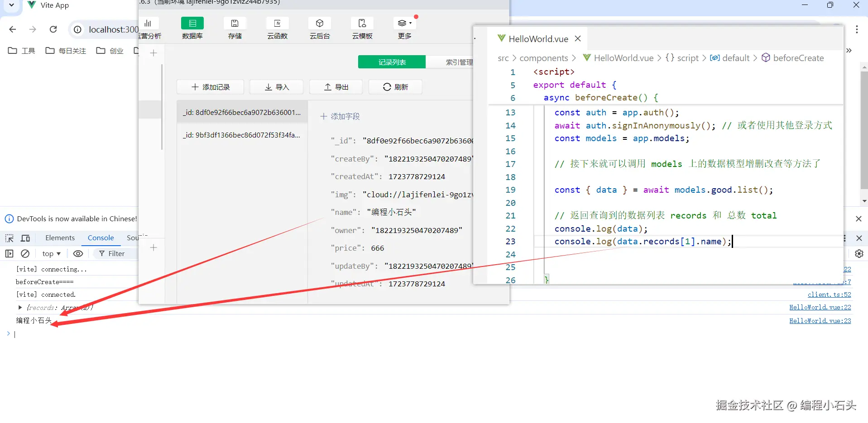
Task: Open the 云后台 section
Action: coord(320,29)
